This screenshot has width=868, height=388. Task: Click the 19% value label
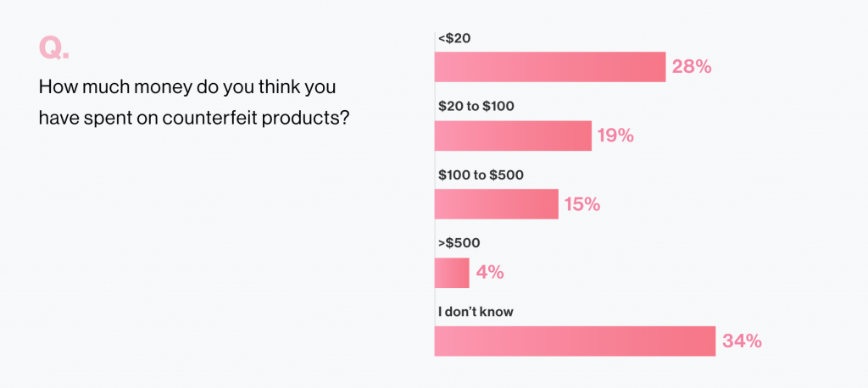(x=615, y=136)
